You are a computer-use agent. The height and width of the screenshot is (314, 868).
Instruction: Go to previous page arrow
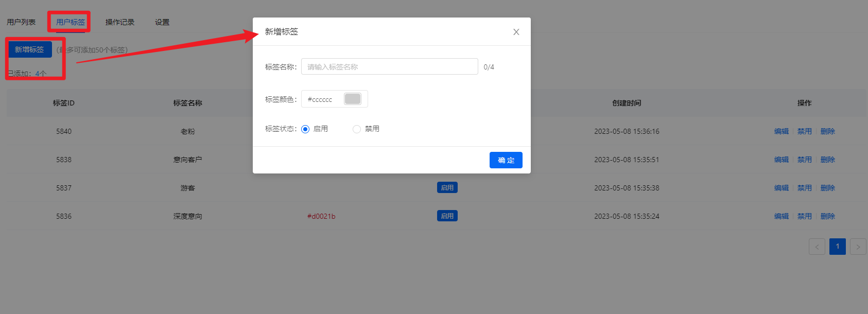(817, 247)
